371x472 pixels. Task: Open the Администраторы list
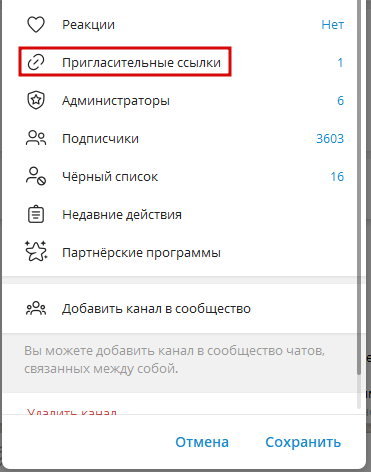[x=179, y=100]
